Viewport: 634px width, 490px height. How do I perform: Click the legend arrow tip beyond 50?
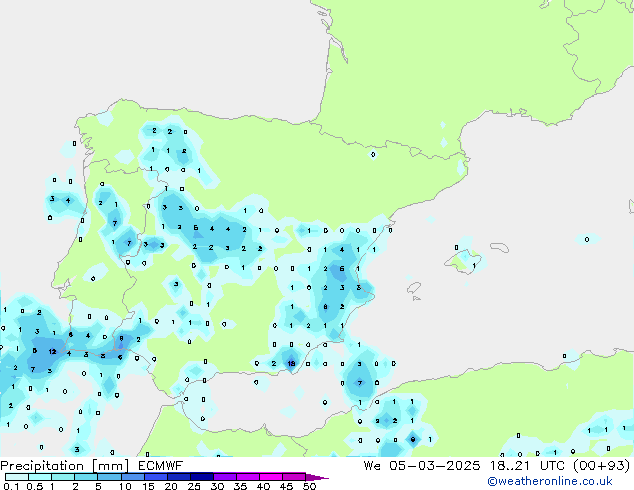tap(317, 478)
